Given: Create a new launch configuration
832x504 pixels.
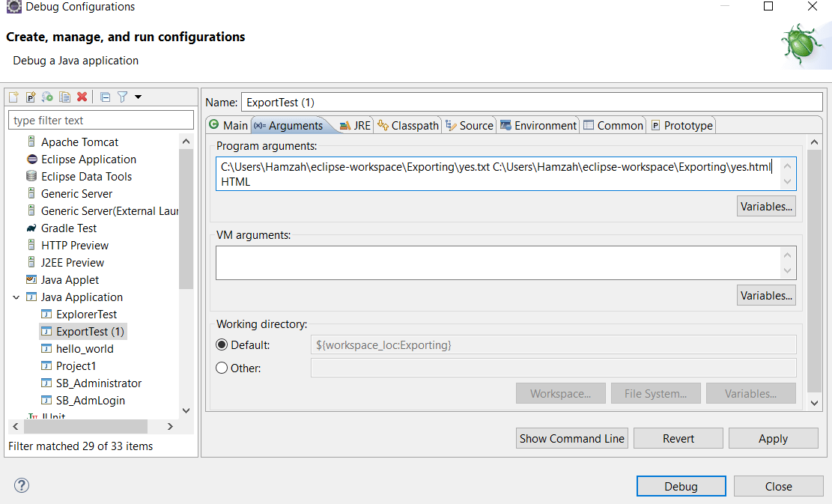Looking at the screenshot, I should [13, 97].
